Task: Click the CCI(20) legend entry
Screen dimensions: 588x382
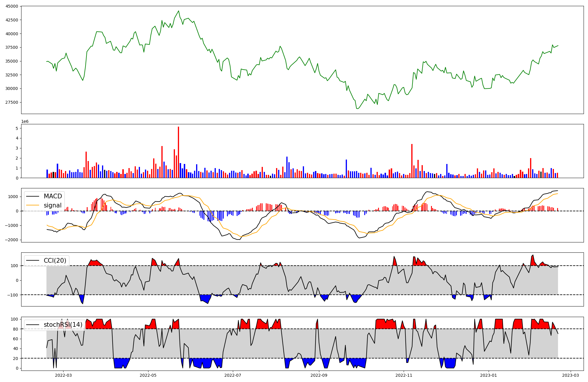Action: tap(55, 260)
